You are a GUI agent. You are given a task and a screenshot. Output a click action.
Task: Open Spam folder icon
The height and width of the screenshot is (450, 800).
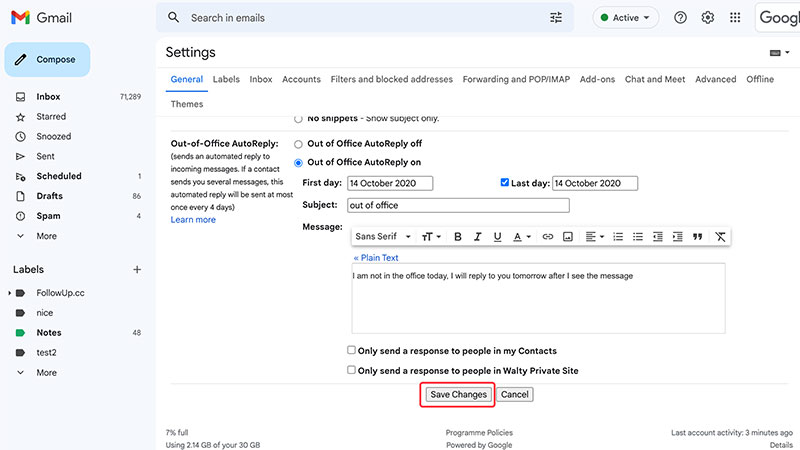coord(20,216)
